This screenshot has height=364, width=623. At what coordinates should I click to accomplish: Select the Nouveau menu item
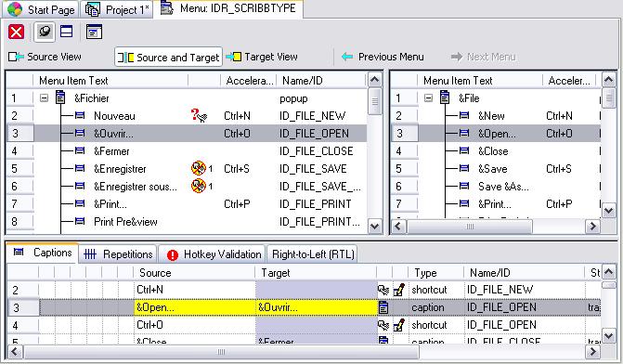114,116
